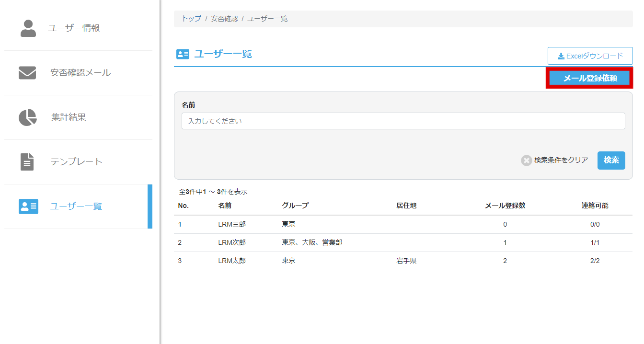Click the 東京、大阪、営業部 group cell
Screen dimensions: 644x344
tap(312, 242)
